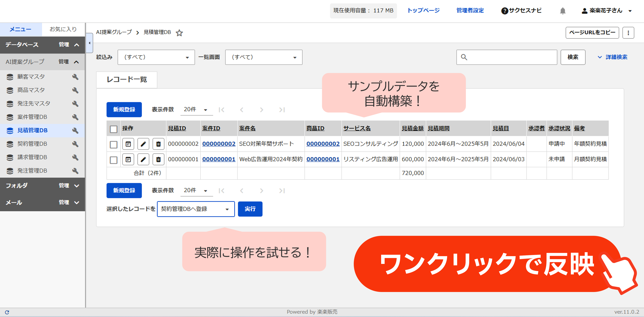Click into the search input field
The height and width of the screenshot is (317, 644).
pos(507,57)
